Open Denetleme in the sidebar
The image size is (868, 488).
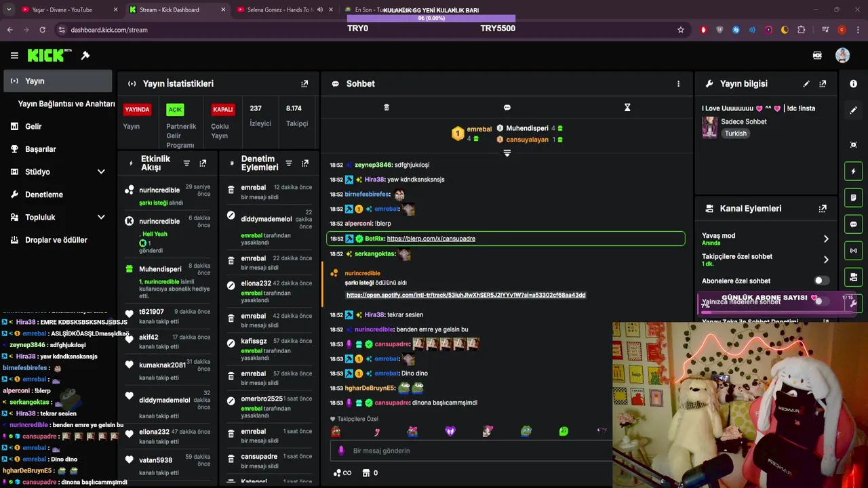[44, 195]
